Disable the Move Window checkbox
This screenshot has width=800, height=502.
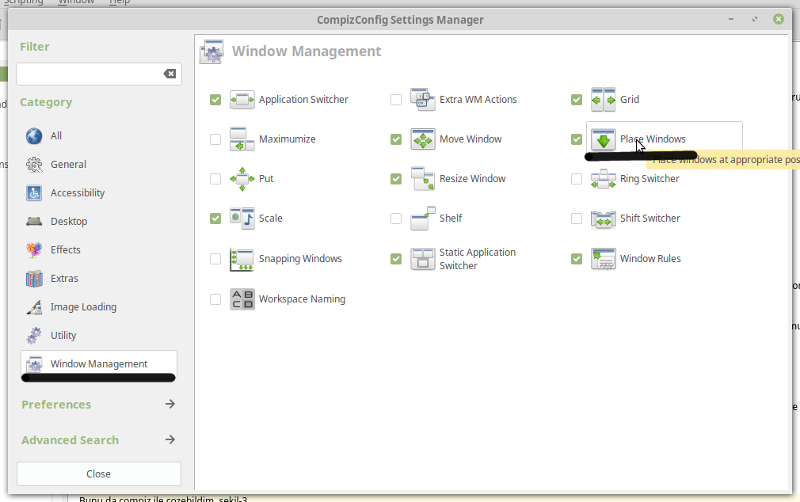[396, 139]
